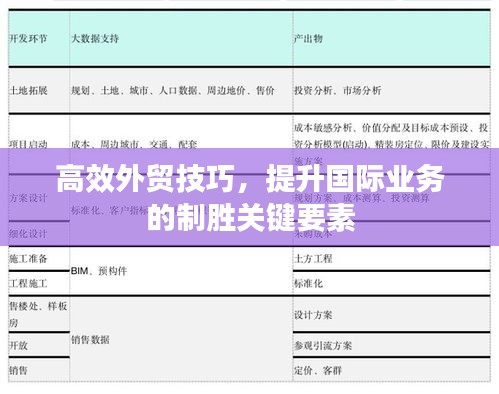This screenshot has width=499, height=394.
Task: Select the 工程施工 row label
Action: [29, 284]
